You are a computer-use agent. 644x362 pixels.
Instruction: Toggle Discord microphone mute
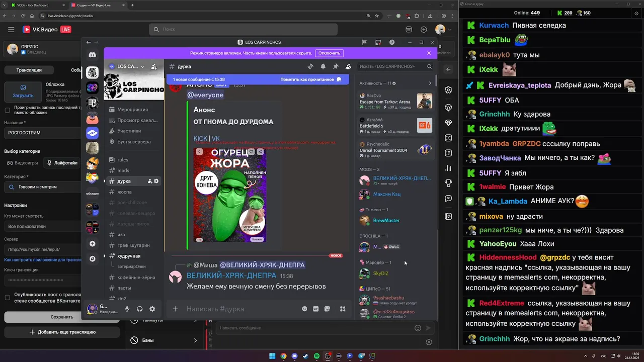pyautogui.click(x=127, y=309)
